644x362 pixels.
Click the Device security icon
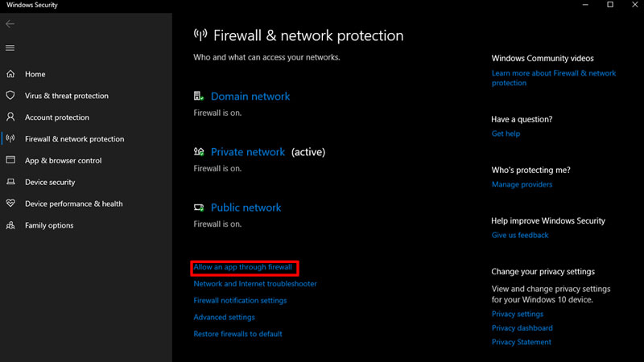click(10, 182)
